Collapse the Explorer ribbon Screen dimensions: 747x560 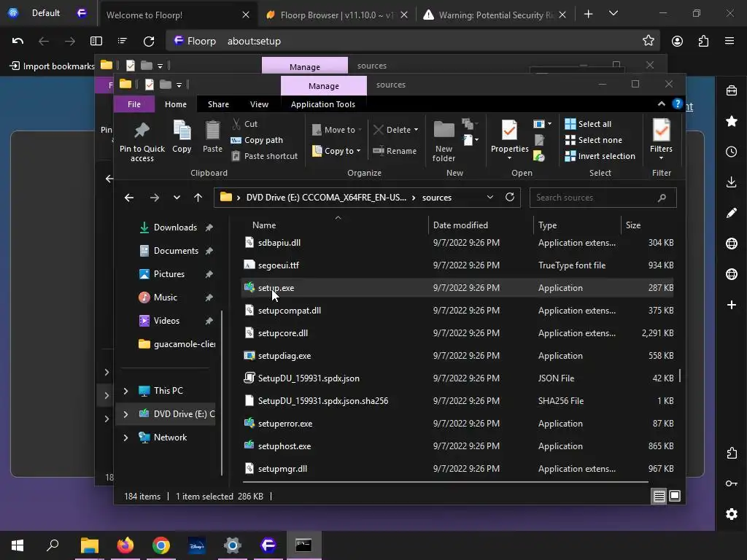point(661,104)
